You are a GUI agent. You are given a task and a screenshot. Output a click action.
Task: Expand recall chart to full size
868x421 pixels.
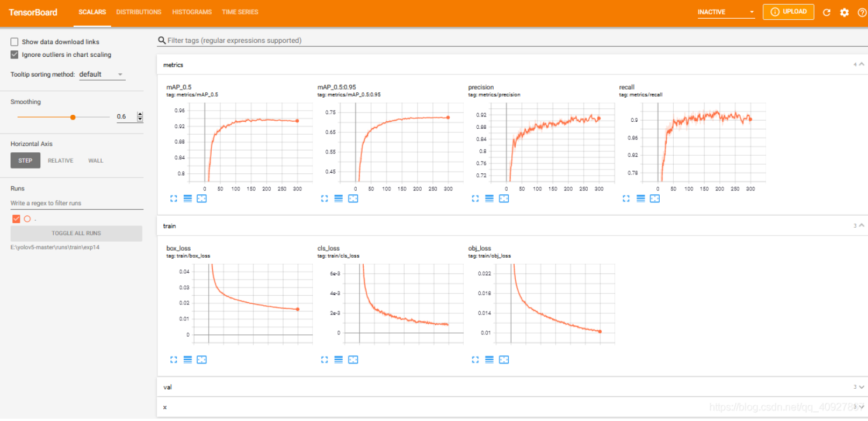(626, 198)
